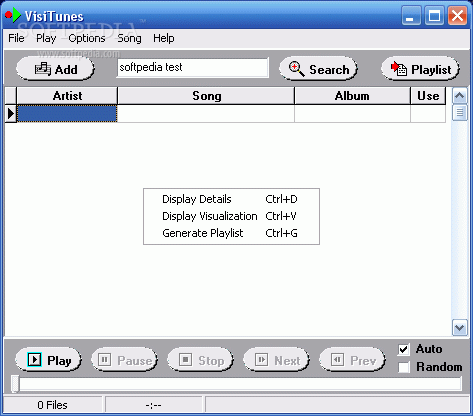The width and height of the screenshot is (473, 416).
Task: Select Generate Playlist menu entry
Action: [231, 233]
